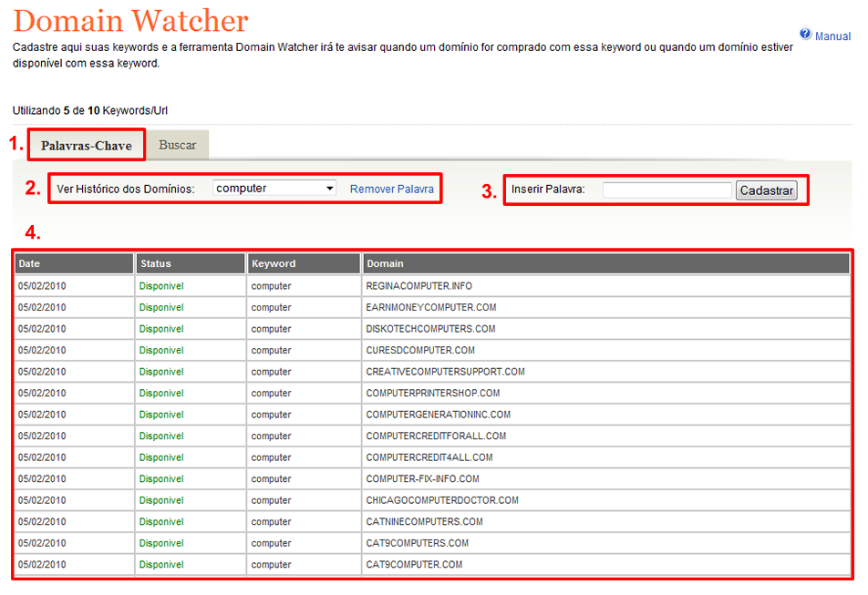Select the CAT9COMPUTER.COM domain row
Image resolution: width=868 pixels, height=595 pixels.
414,565
